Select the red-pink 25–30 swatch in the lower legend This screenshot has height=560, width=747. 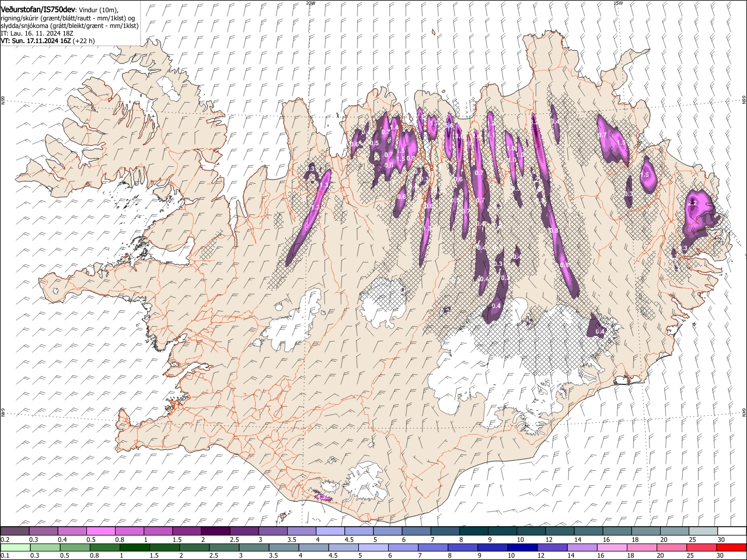tap(701, 547)
